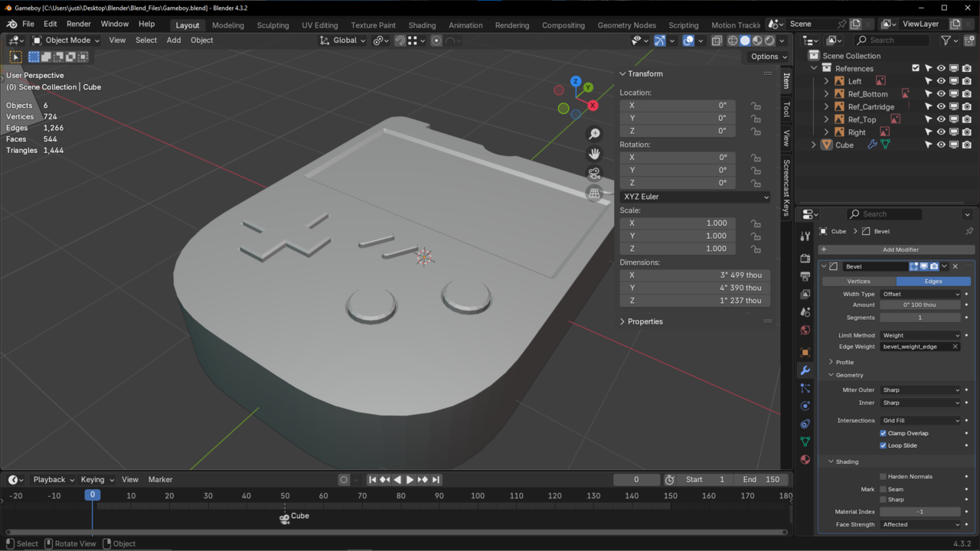Image resolution: width=980 pixels, height=551 pixels.
Task: Open the Material properties sphere icon
Action: 805,459
